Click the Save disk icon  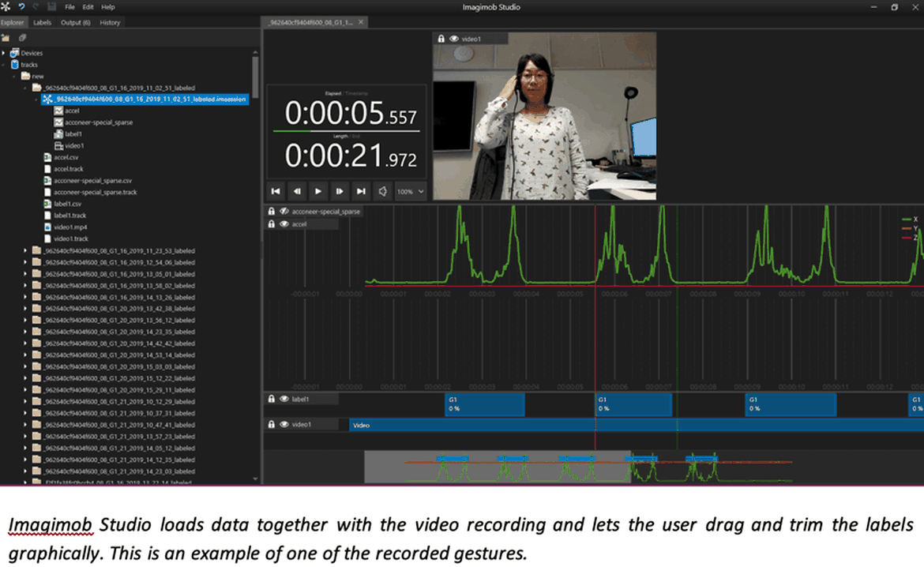51,6
